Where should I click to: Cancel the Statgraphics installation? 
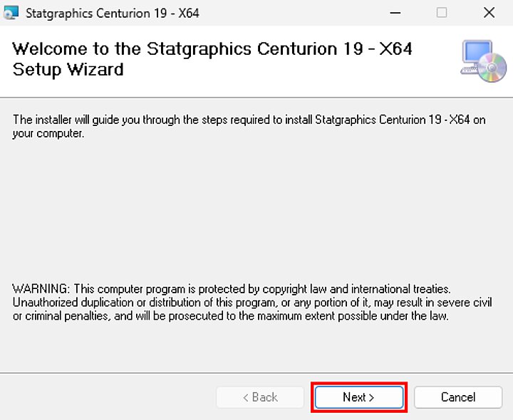457,397
